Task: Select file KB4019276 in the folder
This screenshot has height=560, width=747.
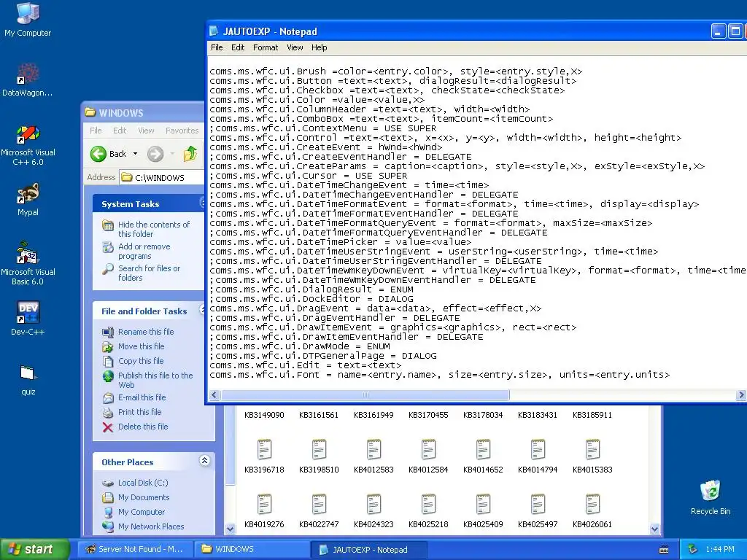Action: pos(264,511)
